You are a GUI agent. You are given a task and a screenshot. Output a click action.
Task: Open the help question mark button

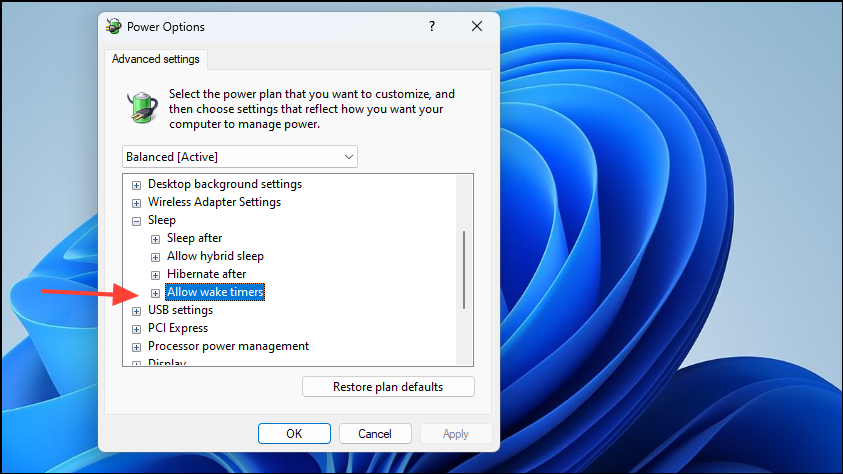pos(432,26)
